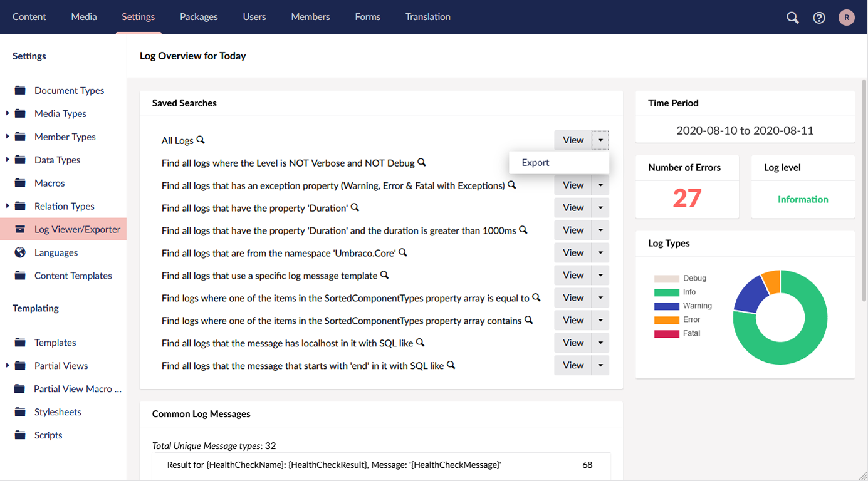Click the Content Templates folder icon

pos(20,276)
